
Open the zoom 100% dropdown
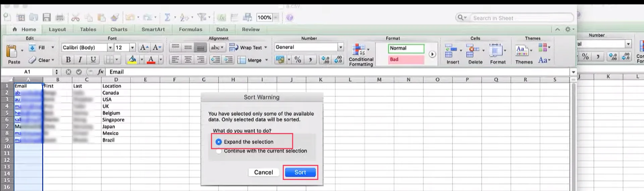276,17
